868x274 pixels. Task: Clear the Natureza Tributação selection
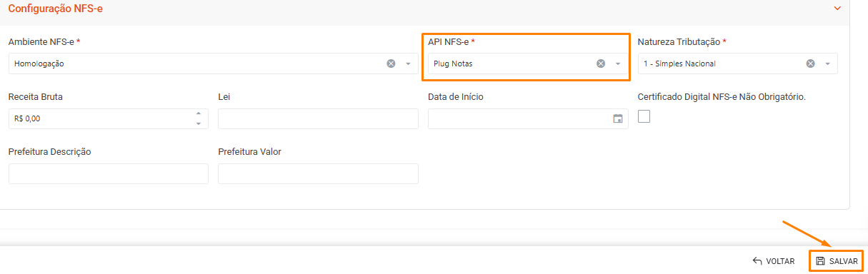(x=810, y=64)
